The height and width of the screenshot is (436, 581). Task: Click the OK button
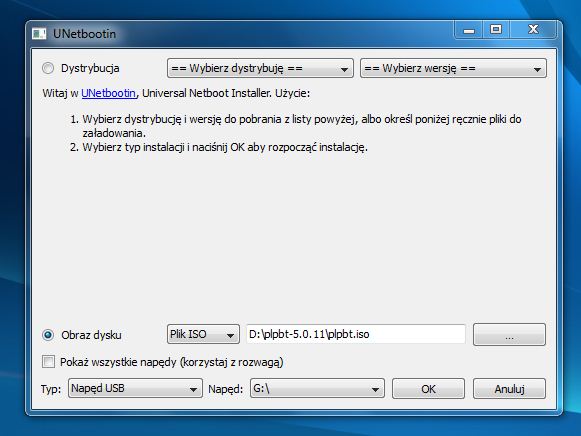point(428,389)
